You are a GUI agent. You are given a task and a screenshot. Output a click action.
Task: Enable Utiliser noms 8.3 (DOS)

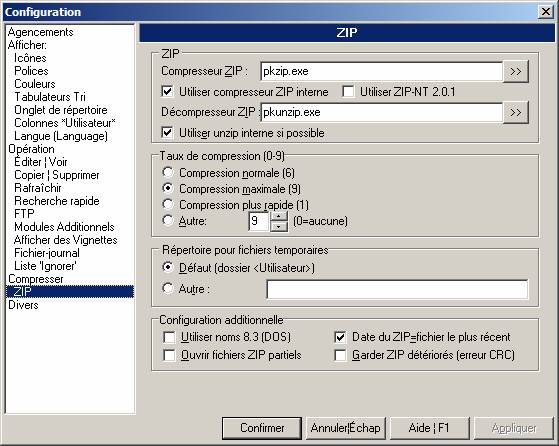tap(169, 337)
